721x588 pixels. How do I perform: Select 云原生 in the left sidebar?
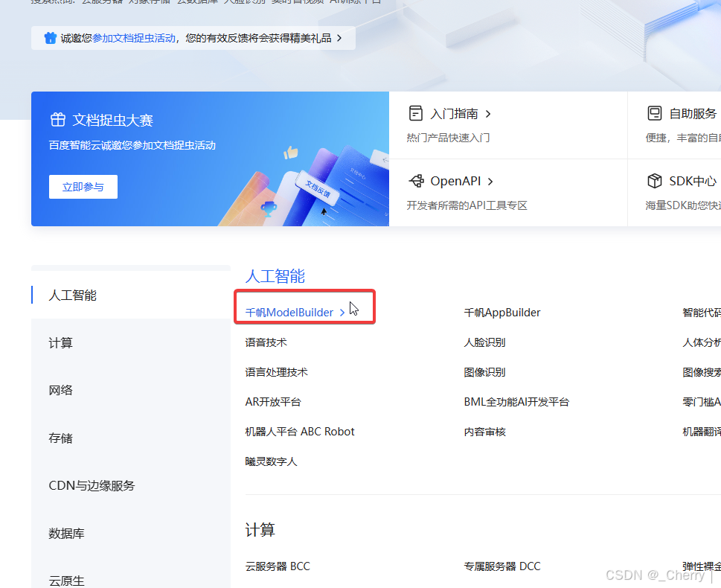coord(67,581)
